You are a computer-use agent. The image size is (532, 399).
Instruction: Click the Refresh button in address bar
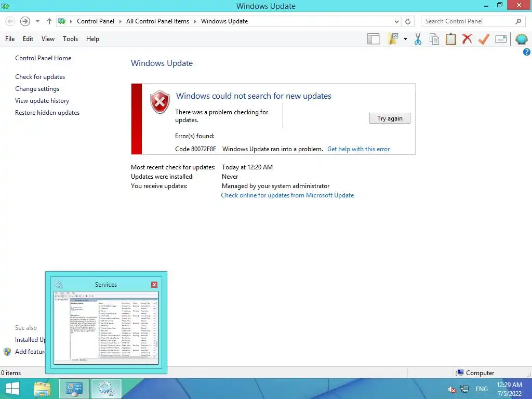coord(408,21)
